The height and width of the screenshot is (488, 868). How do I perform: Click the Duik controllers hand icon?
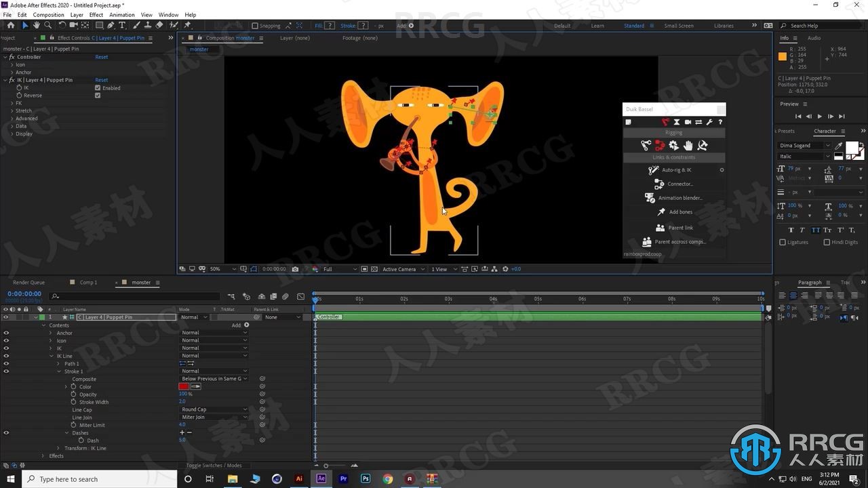[688, 145]
